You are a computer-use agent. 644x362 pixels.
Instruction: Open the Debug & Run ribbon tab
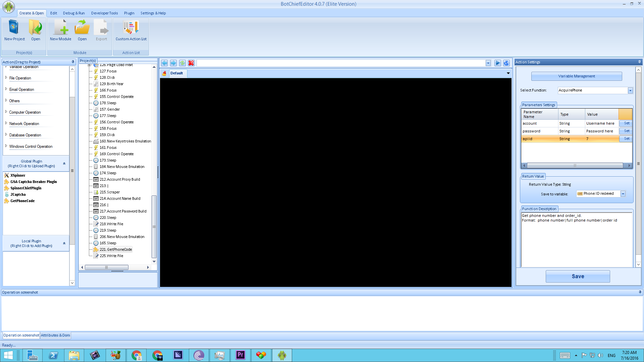(x=74, y=13)
